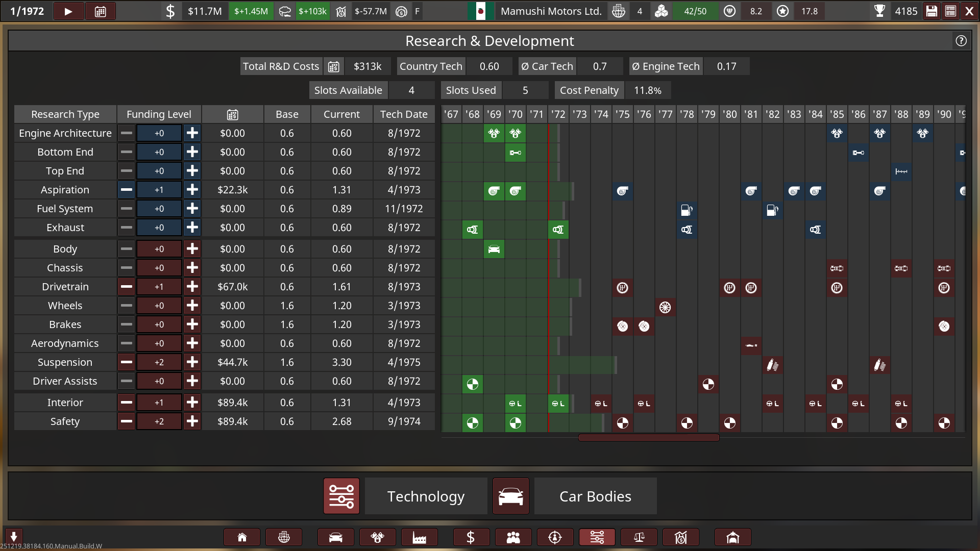Switch to the Car Bodies tab
This screenshot has height=551, width=980.
point(595,496)
